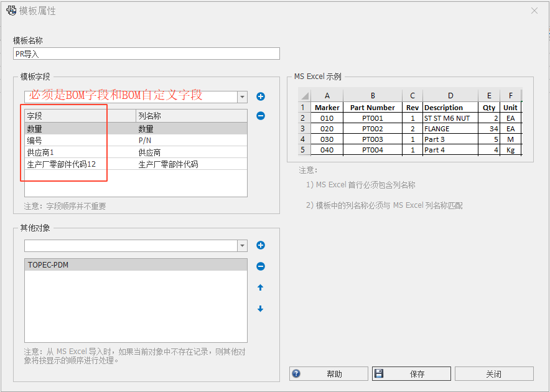550x392 pixels.
Task: Click the PT001 cell in Excel example
Action: pyautogui.click(x=373, y=118)
